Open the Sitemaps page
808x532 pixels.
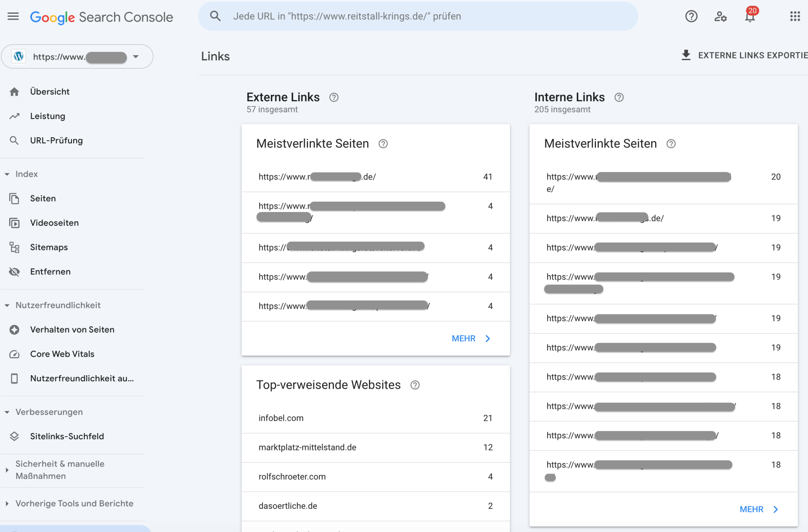(x=49, y=247)
